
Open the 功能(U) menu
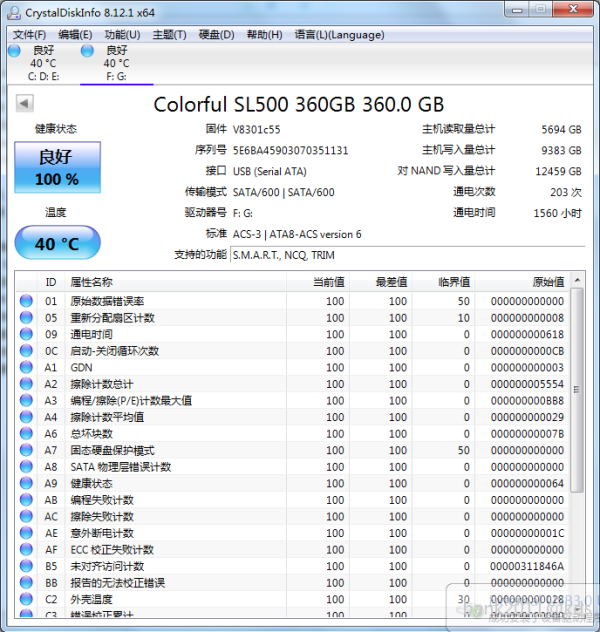click(x=122, y=35)
